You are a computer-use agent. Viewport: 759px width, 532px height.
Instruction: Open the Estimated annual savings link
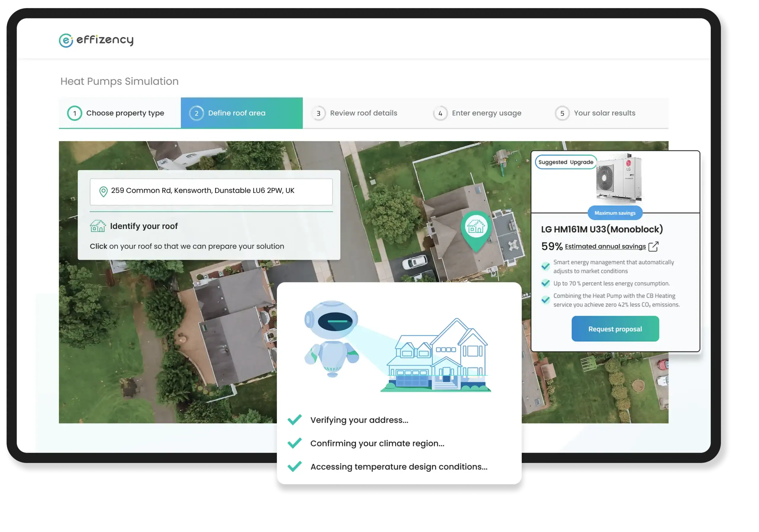click(x=605, y=246)
